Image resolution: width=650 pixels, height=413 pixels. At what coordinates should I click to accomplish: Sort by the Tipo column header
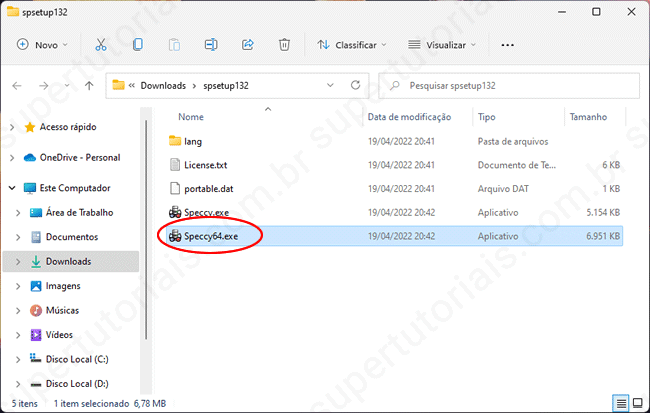click(486, 117)
